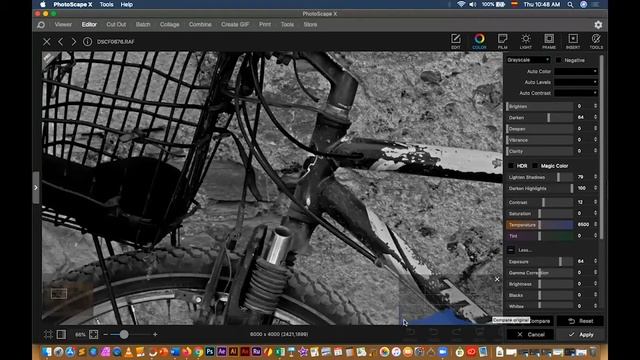Click the split-view square icon in bottom bar
Viewport: 640px width, 360px height.
[x=61, y=334]
